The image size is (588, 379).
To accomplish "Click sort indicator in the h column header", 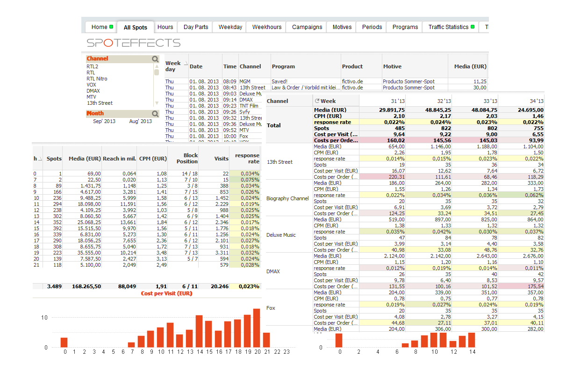I will click(40, 159).
